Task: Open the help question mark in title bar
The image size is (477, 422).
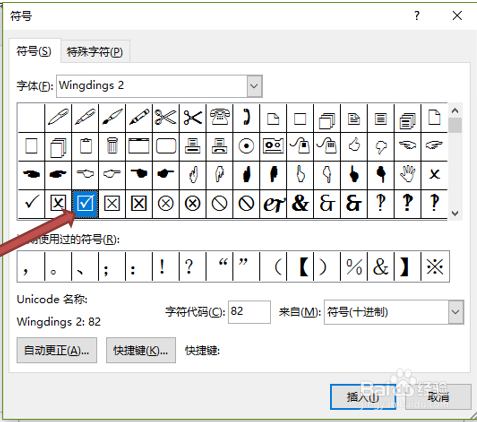Action: pyautogui.click(x=417, y=16)
